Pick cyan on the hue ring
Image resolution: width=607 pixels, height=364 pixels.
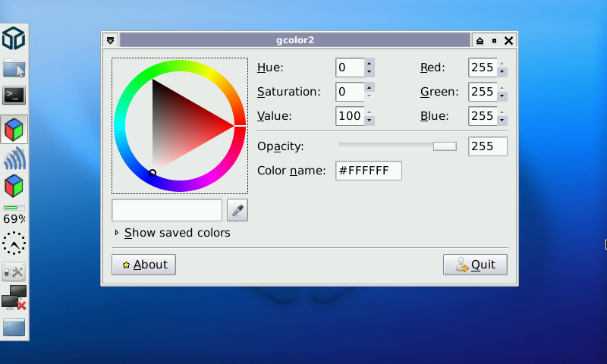[x=119, y=126]
